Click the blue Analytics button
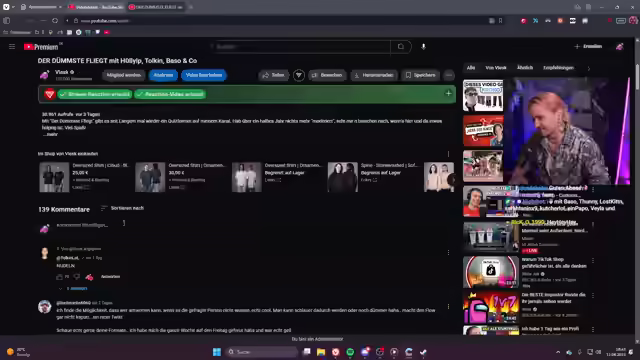Screen dimensions: 640x360 (163, 75)
